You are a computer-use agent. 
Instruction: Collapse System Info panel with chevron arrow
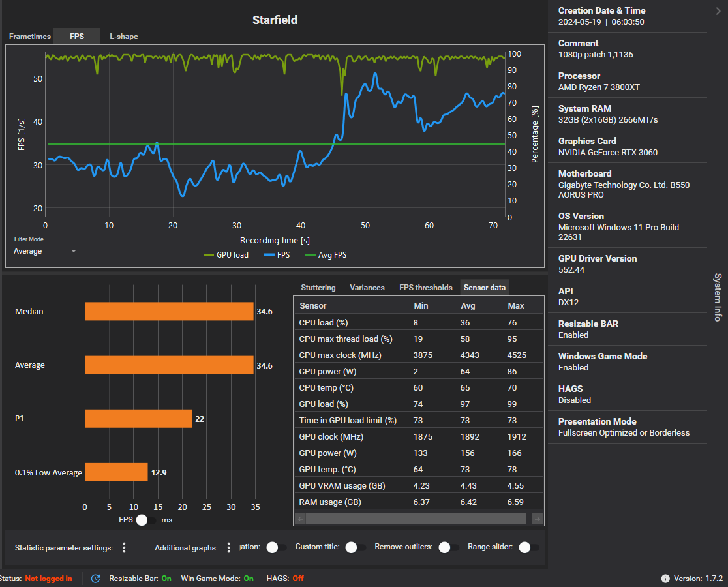pos(718,11)
